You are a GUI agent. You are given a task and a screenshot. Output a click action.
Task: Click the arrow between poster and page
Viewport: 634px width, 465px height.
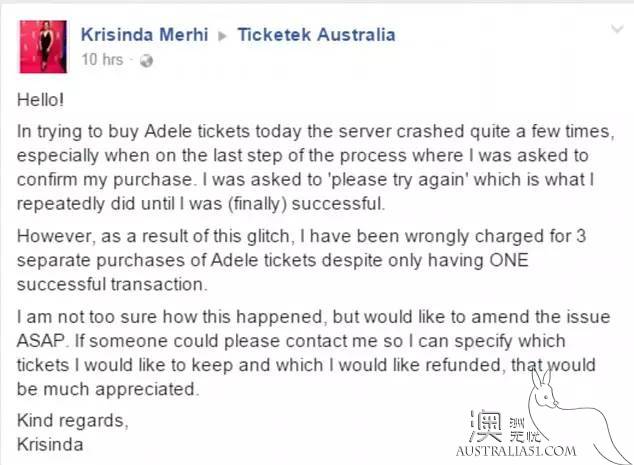pos(222,36)
